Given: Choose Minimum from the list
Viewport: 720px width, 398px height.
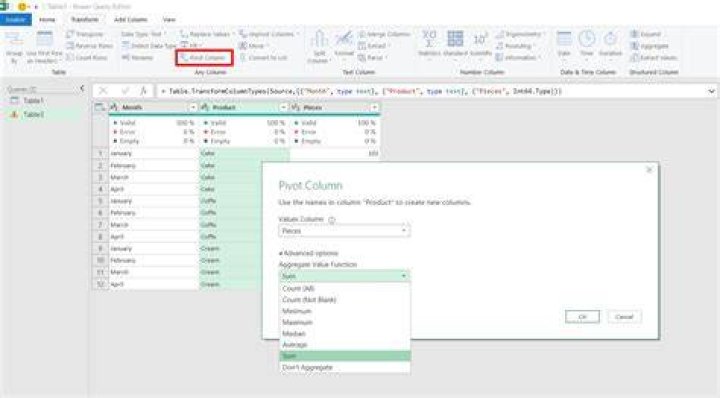Looking at the screenshot, I should [x=345, y=311].
